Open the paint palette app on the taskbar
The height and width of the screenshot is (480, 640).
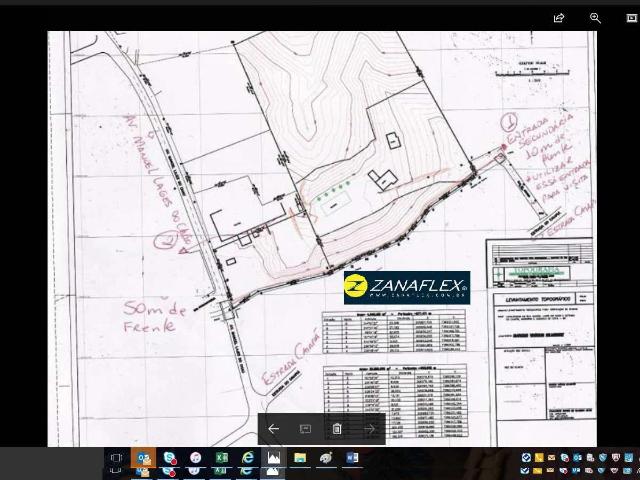(326, 458)
